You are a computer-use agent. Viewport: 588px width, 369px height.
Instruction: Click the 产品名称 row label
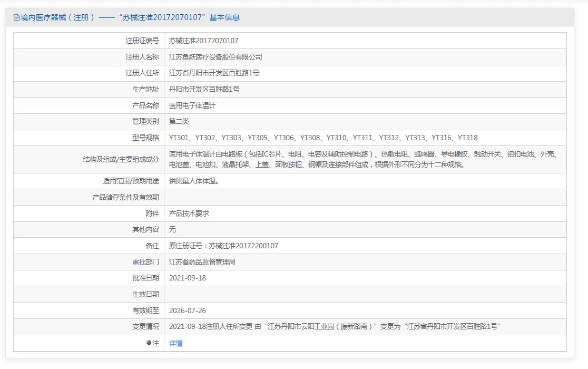145,105
